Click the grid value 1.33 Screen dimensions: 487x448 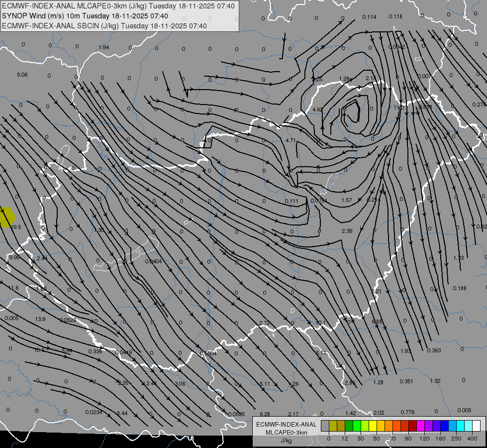click(459, 258)
